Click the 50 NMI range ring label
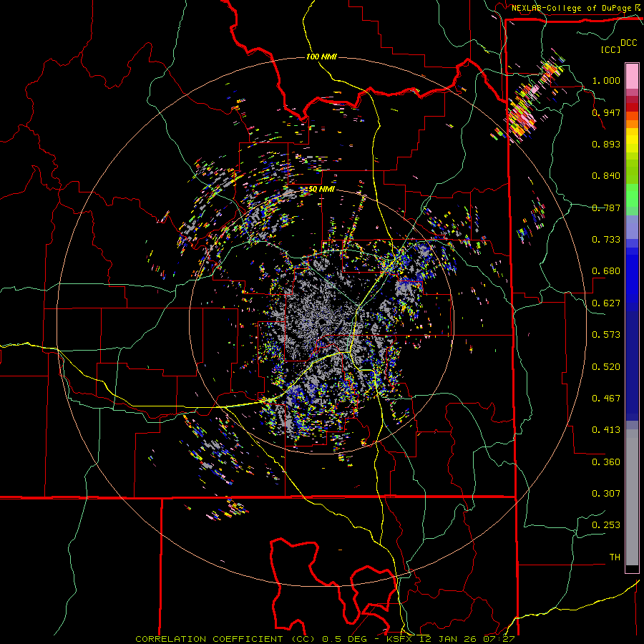The height and width of the screenshot is (644, 644). click(x=321, y=189)
